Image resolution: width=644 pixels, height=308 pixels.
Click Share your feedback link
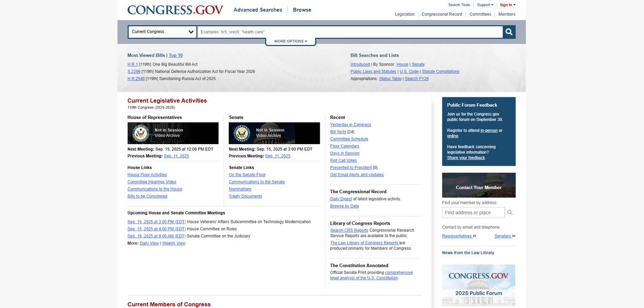(x=466, y=158)
